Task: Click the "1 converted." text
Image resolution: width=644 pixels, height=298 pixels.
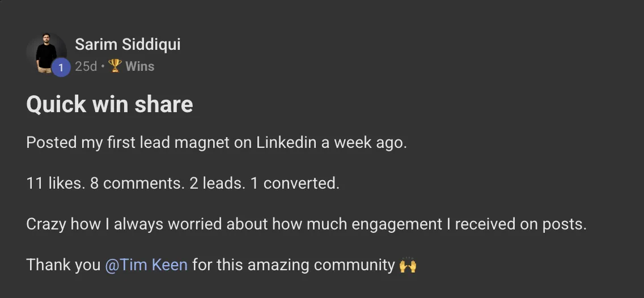Action: click(x=295, y=184)
